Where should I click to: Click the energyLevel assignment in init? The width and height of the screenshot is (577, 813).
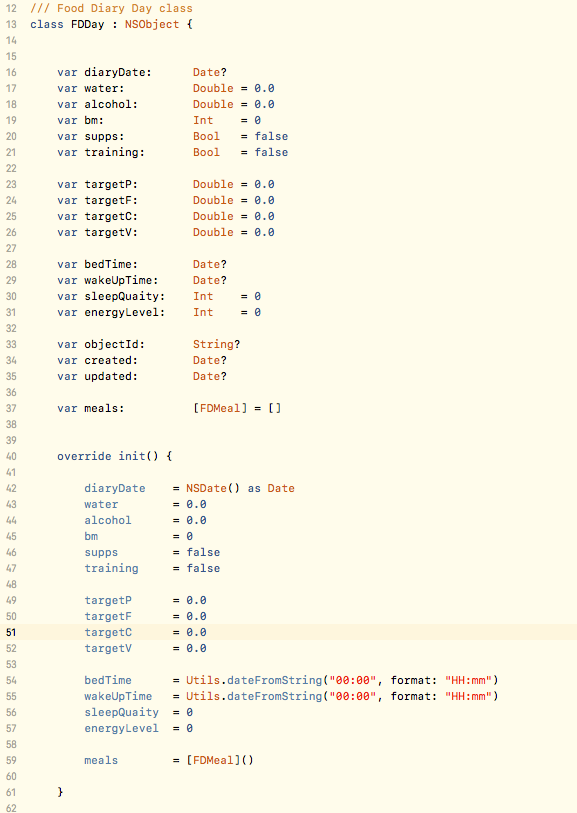click(138, 728)
